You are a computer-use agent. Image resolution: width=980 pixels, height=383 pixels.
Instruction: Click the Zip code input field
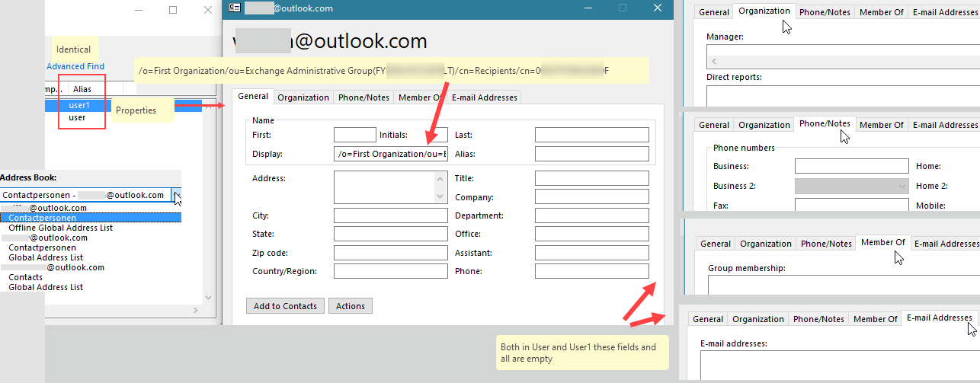pos(390,253)
